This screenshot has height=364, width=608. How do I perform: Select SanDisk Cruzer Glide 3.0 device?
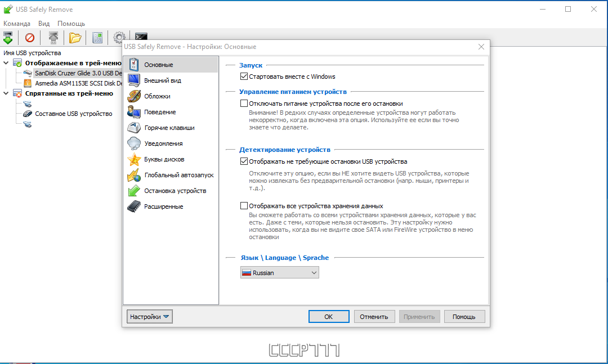(78, 73)
